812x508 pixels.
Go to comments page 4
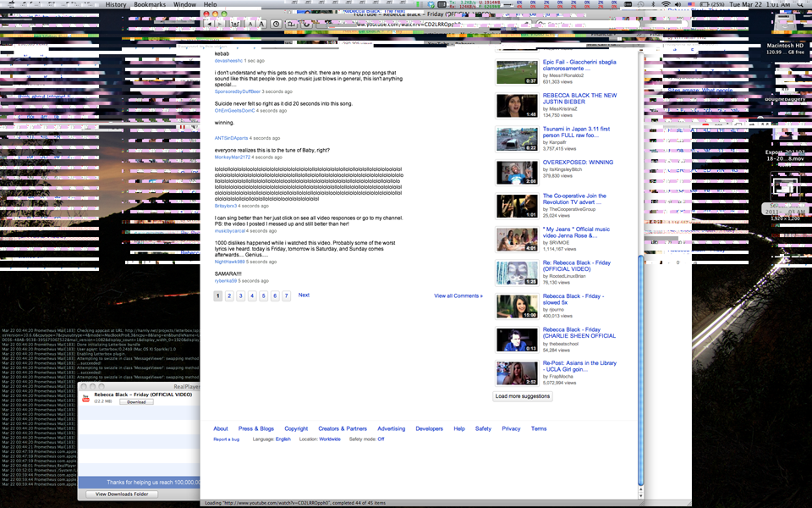pos(252,295)
